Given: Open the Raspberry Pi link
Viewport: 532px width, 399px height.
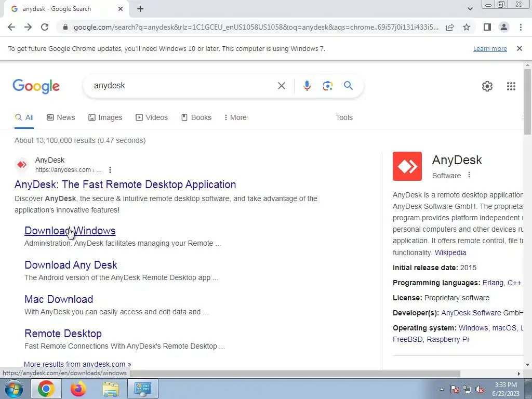Looking at the screenshot, I should (447, 340).
